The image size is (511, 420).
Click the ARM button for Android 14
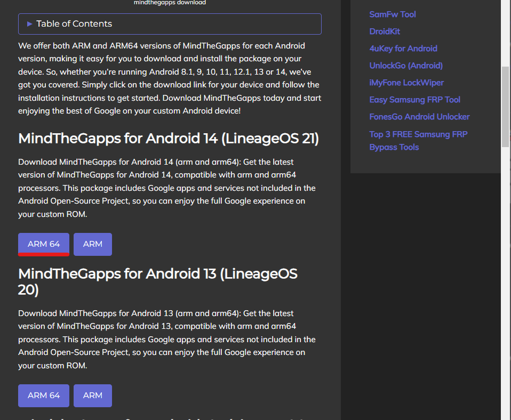click(x=93, y=244)
